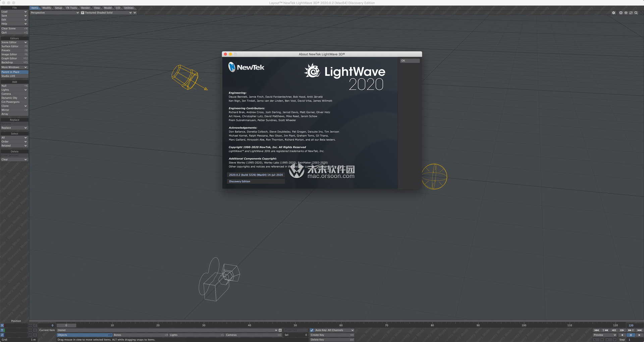Click frame 60 on the timeline
The height and width of the screenshot is (342, 644).
pos(341,325)
